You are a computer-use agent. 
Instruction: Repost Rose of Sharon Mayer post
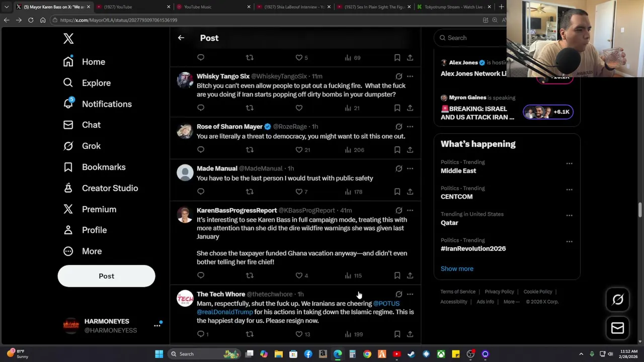pyautogui.click(x=250, y=149)
